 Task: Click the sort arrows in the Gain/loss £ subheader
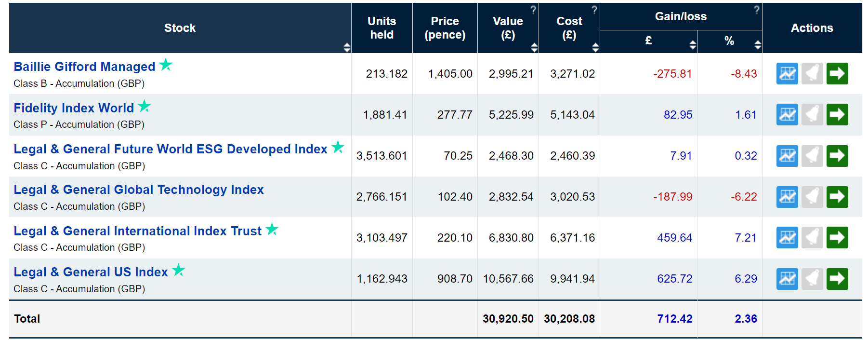pos(693,45)
